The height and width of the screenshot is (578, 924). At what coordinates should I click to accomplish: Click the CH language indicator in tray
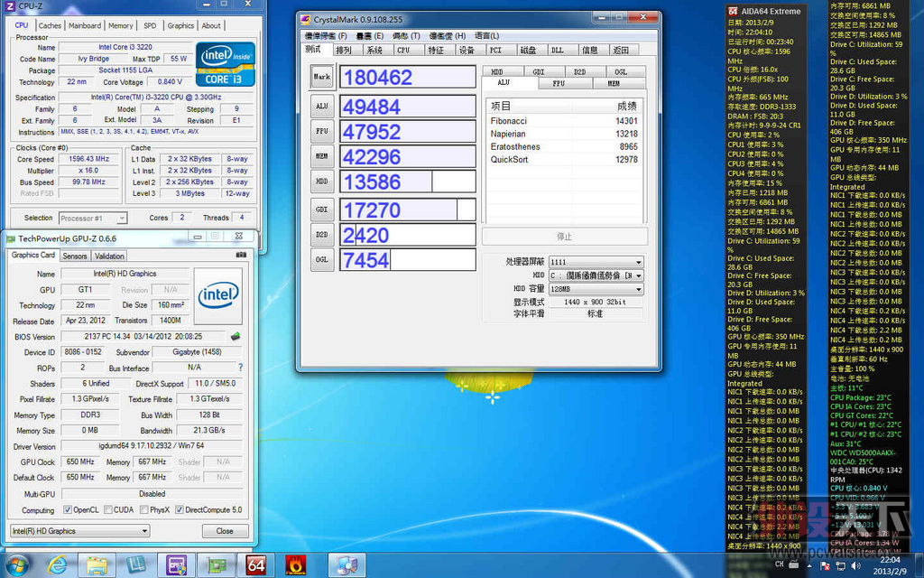pos(779,565)
